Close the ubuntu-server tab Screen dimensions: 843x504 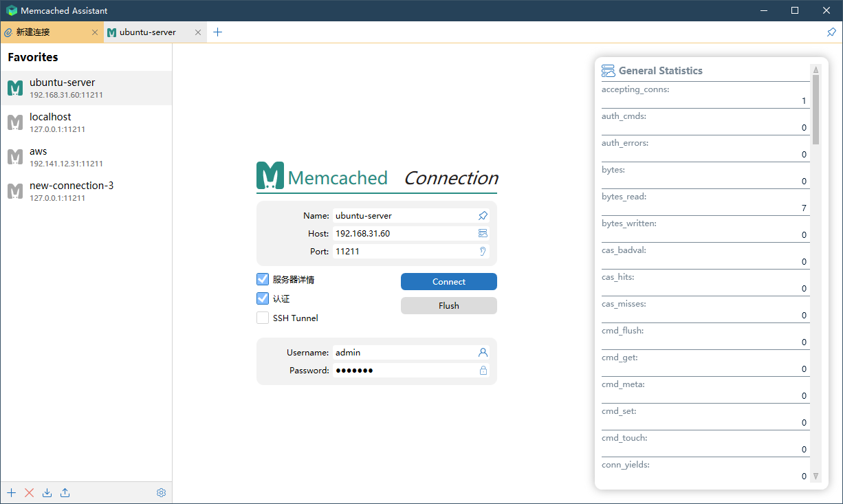click(x=198, y=32)
